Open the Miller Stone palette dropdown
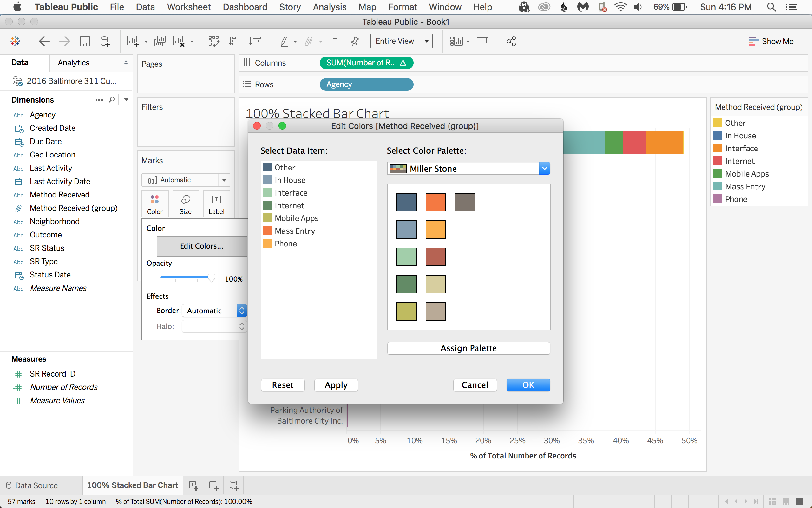Image resolution: width=812 pixels, height=508 pixels. click(x=544, y=168)
